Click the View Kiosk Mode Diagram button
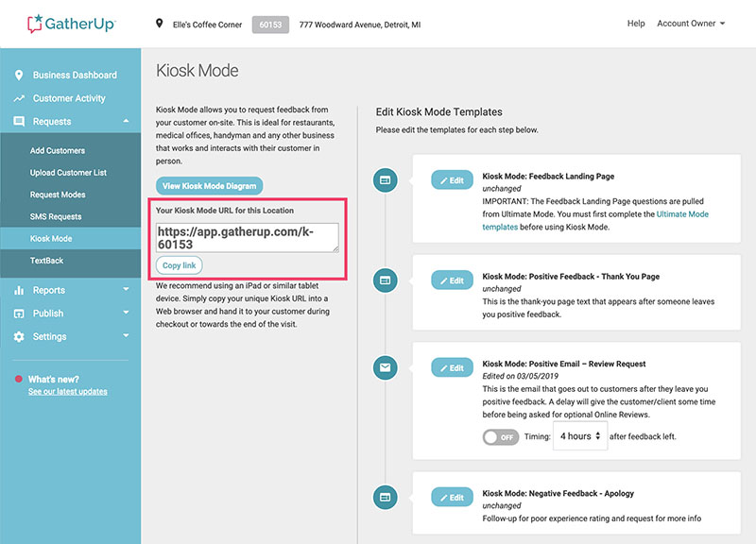The height and width of the screenshot is (544, 756). click(x=209, y=186)
